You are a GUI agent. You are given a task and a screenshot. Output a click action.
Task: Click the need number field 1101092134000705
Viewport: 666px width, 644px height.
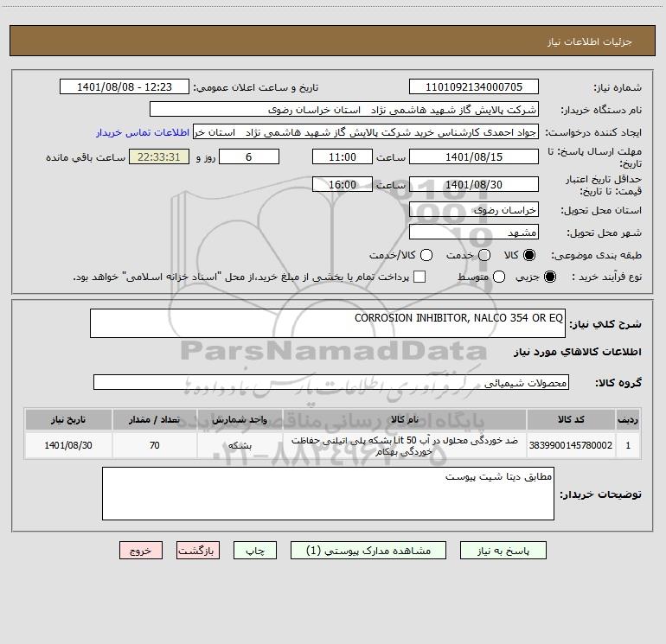coord(474,87)
